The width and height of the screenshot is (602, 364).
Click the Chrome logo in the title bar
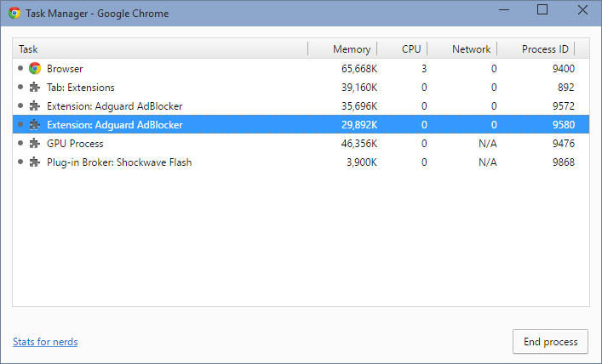tap(14, 13)
